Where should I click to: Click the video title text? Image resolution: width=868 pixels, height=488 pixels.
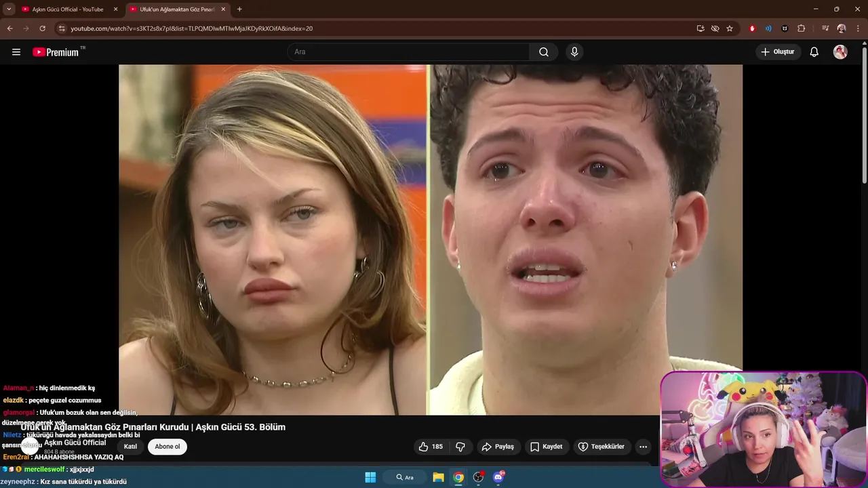pyautogui.click(x=153, y=427)
